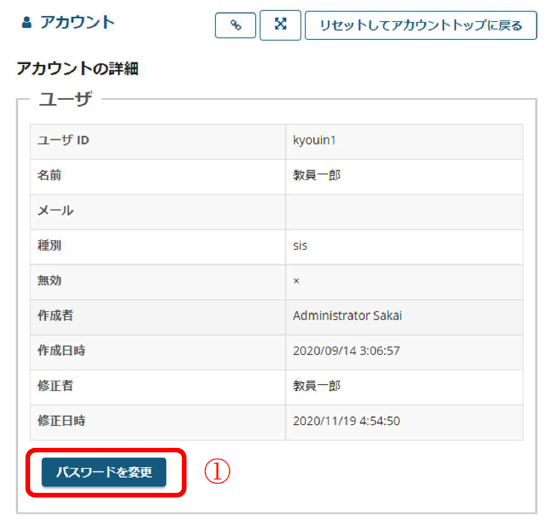Click the user silhouette icon beside アカウント

click(x=27, y=23)
